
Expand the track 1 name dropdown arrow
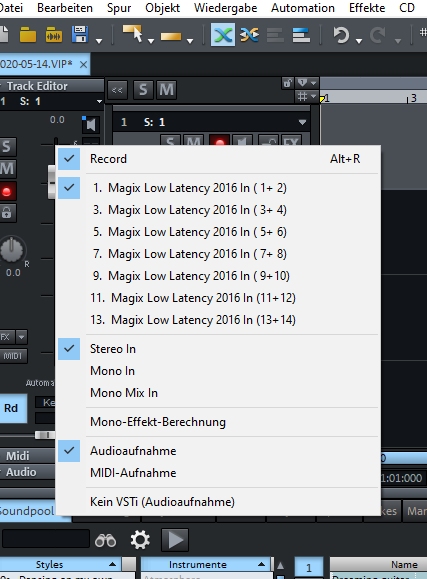(x=302, y=122)
